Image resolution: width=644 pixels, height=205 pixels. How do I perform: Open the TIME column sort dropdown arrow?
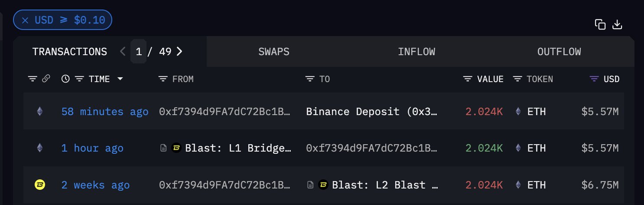[120, 79]
